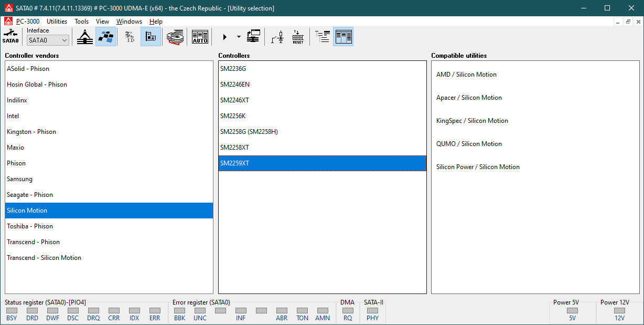Viewport: 644px width, 325px height.
Task: Choose Apacer / Silicon Motion utility
Action: pyautogui.click(x=469, y=98)
